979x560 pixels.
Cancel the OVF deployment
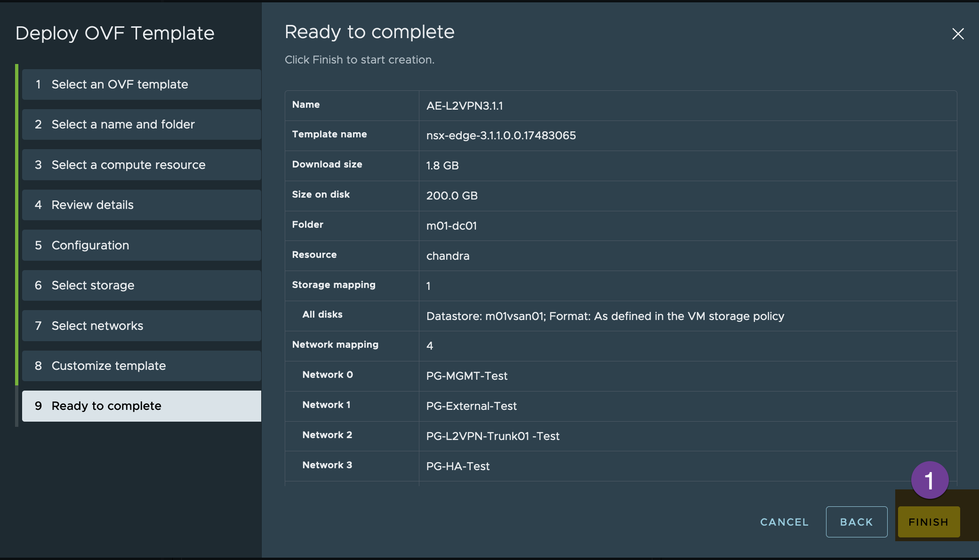(x=784, y=522)
